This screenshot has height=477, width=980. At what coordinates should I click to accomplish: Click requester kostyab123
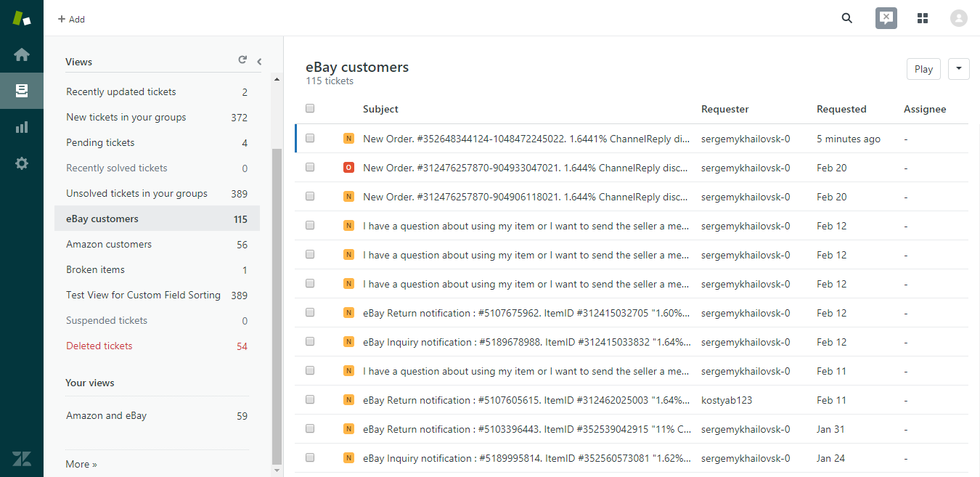pyautogui.click(x=727, y=400)
